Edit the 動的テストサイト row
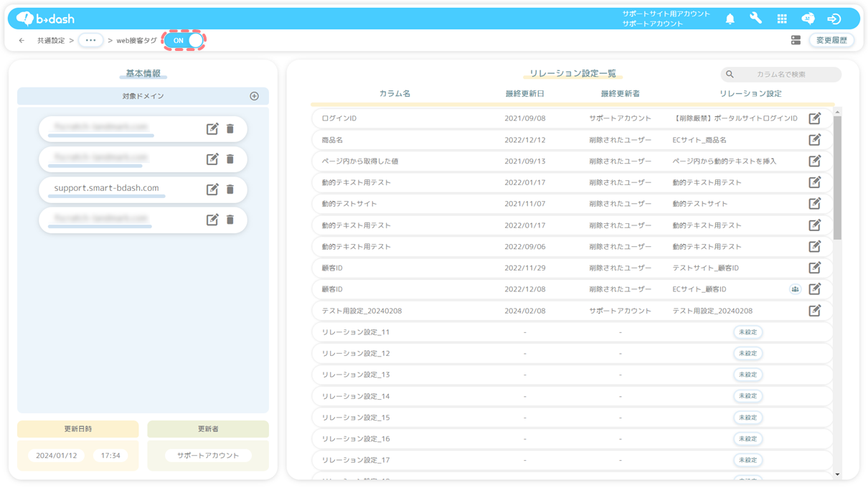The width and height of the screenshot is (868, 488). click(815, 204)
